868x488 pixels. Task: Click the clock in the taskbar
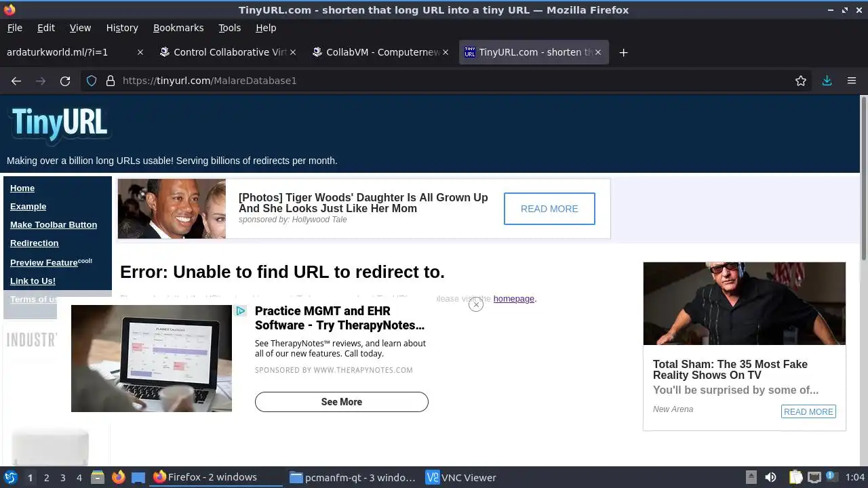[855, 477]
